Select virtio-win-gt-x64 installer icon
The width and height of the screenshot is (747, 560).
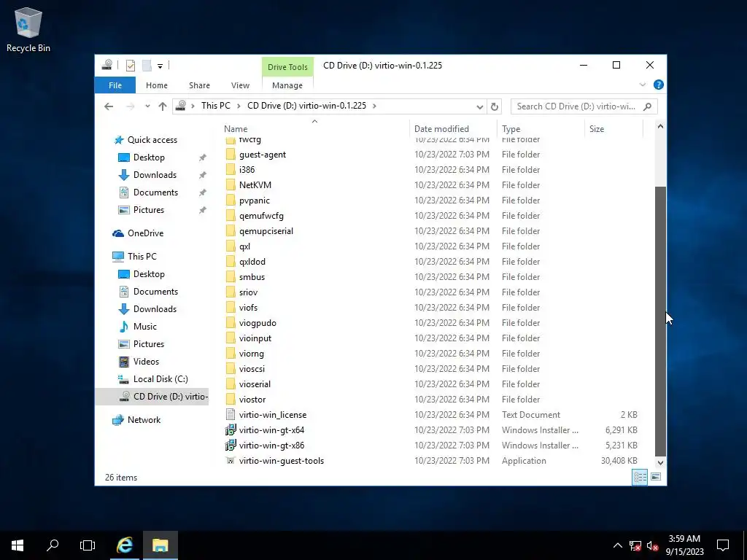tap(231, 430)
